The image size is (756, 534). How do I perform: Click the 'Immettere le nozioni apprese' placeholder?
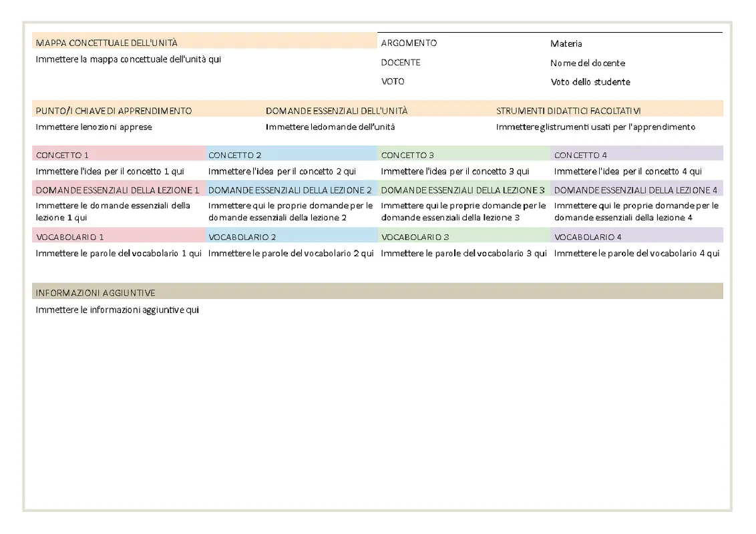[x=94, y=127]
